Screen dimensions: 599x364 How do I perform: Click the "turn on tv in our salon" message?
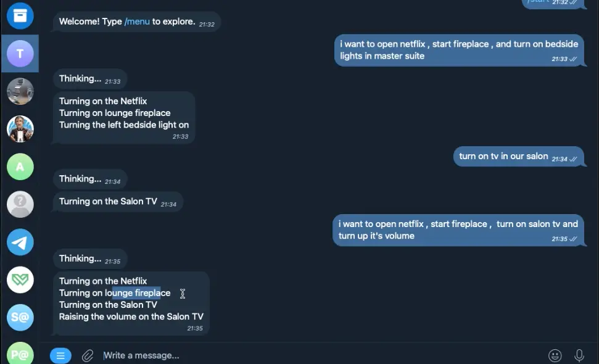pos(503,157)
